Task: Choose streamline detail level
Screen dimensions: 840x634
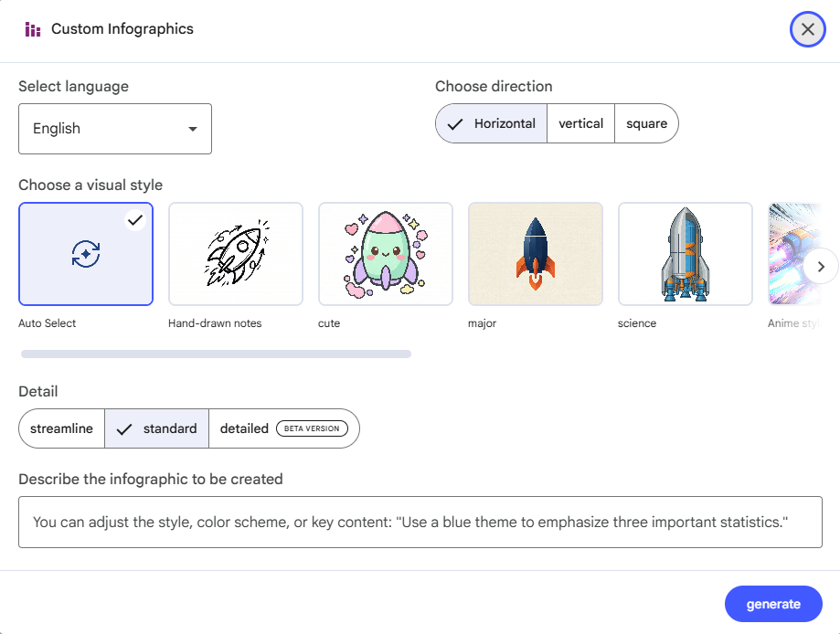Action: pyautogui.click(x=61, y=428)
